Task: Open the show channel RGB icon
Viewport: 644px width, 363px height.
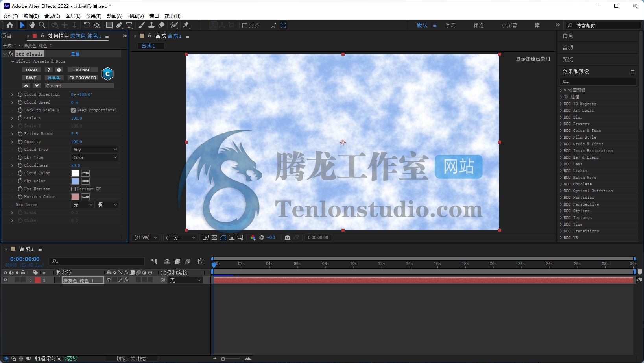Action: coord(253,237)
